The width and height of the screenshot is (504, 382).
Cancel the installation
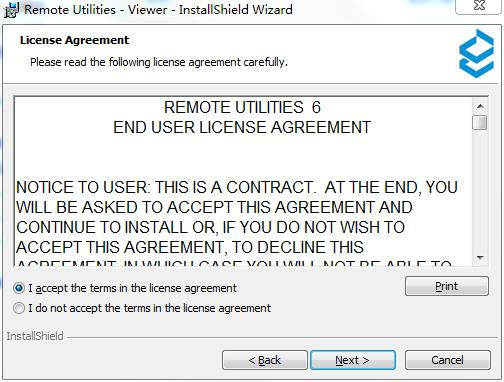448,360
